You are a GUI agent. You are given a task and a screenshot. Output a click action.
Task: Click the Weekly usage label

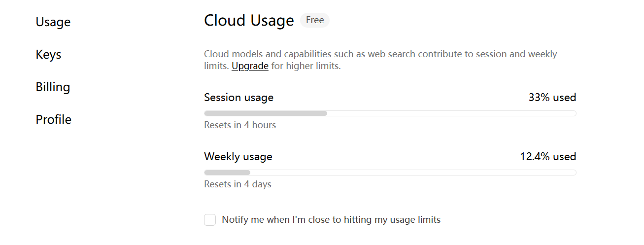(238, 157)
